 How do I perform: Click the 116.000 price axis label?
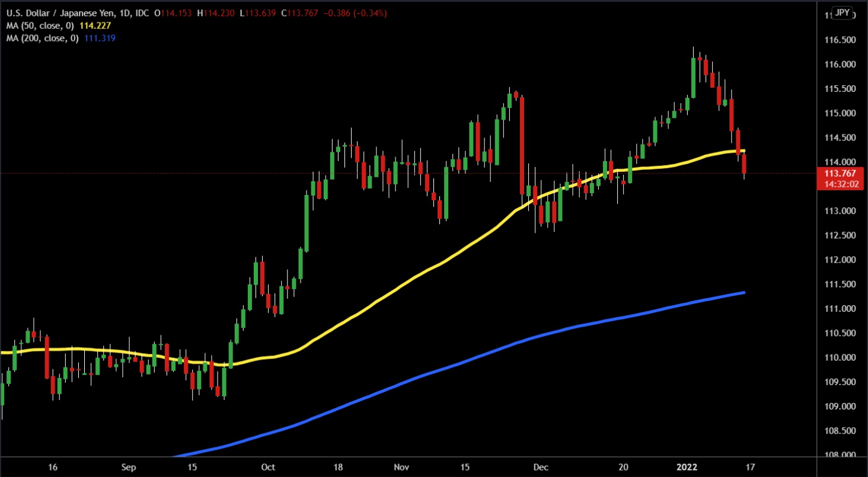[x=839, y=64]
